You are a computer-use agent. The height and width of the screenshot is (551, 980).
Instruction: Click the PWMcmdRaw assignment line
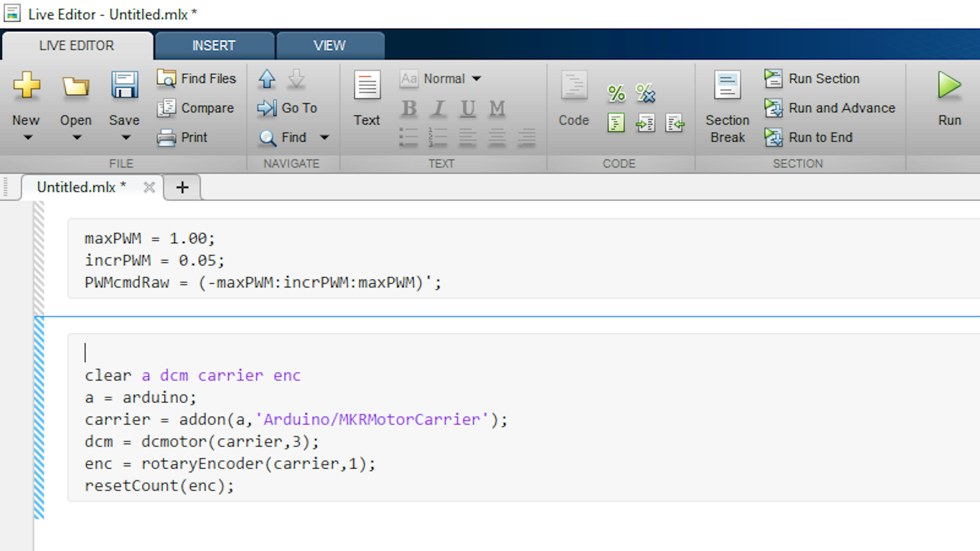pyautogui.click(x=262, y=283)
